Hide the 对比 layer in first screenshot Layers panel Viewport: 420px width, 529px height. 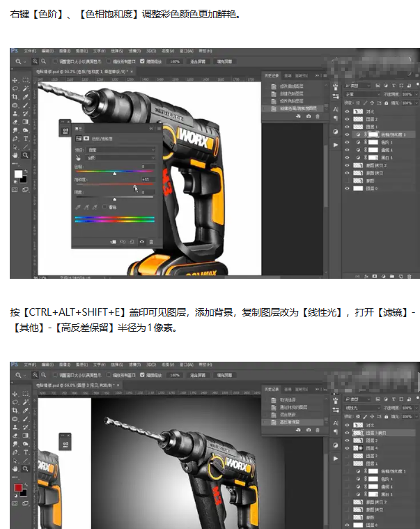tap(347, 112)
